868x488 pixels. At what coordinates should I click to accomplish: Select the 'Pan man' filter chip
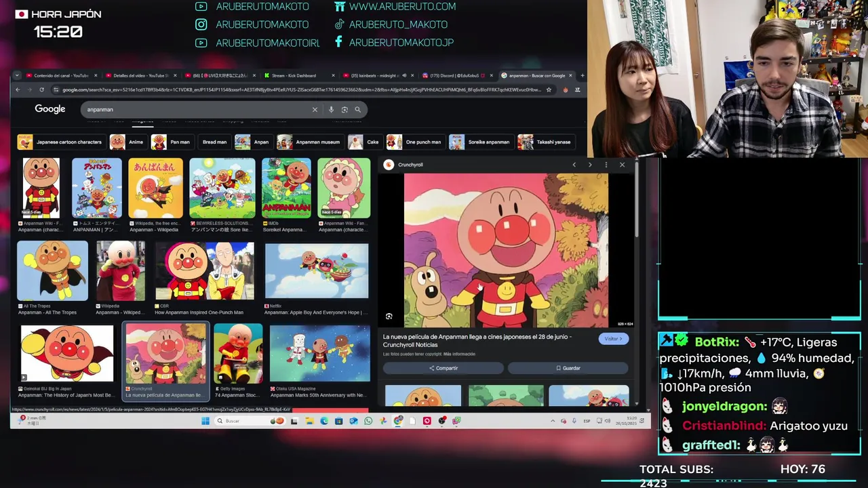[172, 142]
